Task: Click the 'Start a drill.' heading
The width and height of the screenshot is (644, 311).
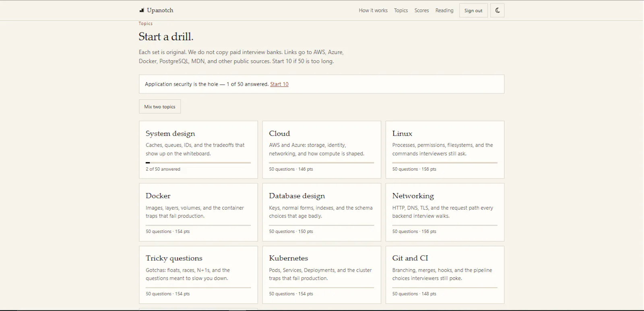Action: [166, 37]
